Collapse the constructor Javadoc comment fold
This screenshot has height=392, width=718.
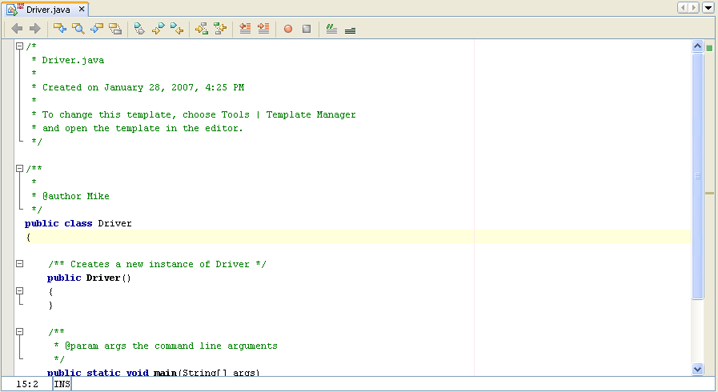coord(20,263)
